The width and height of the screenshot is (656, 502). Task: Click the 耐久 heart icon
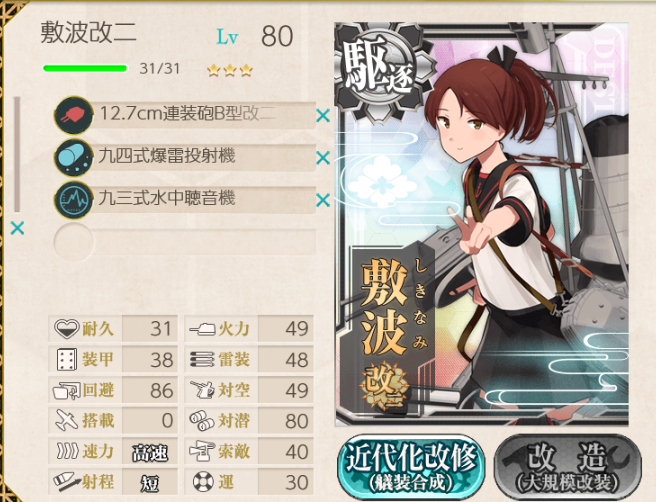(x=67, y=328)
